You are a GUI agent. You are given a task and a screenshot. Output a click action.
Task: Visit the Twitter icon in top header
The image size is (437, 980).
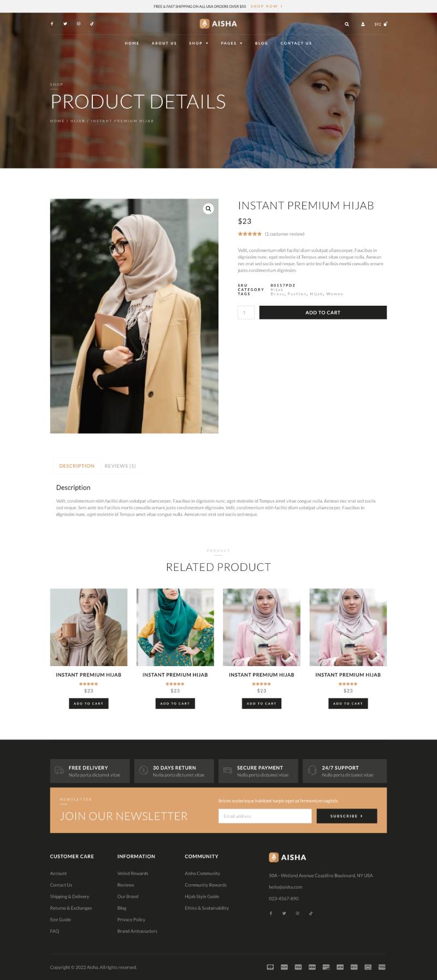point(65,24)
